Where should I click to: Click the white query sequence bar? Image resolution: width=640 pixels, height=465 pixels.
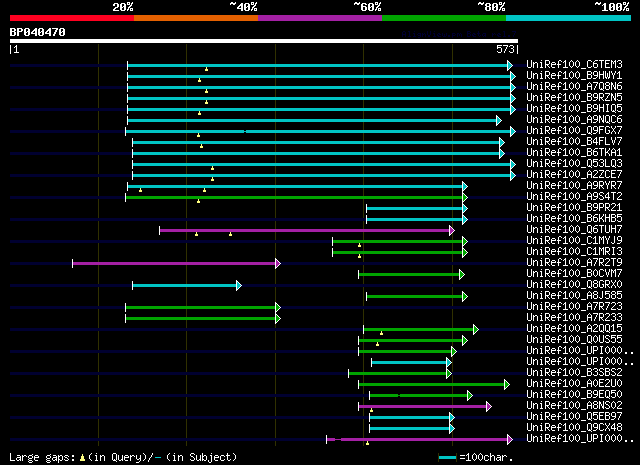pyautogui.click(x=264, y=41)
